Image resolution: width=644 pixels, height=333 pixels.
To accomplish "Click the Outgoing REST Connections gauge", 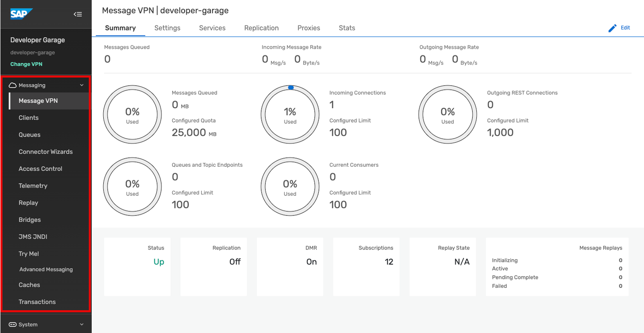I will tap(448, 115).
